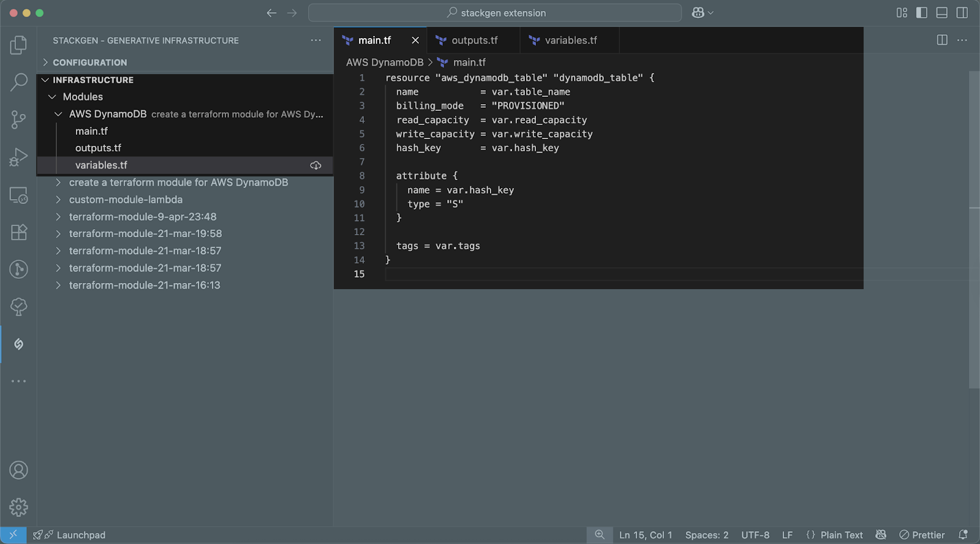980x544 pixels.
Task: Open Copilot status icon in status bar
Action: point(881,535)
